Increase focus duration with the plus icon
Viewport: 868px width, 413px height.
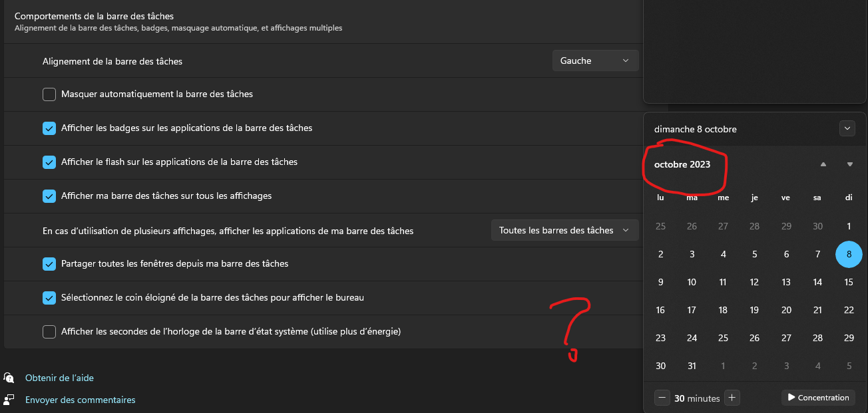tap(732, 397)
